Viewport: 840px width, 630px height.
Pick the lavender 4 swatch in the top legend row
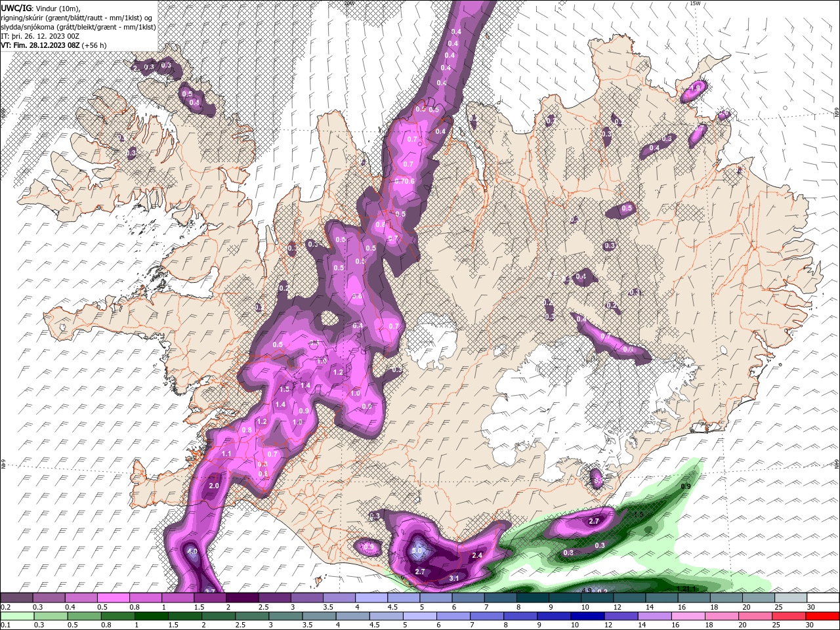pyautogui.click(x=371, y=598)
